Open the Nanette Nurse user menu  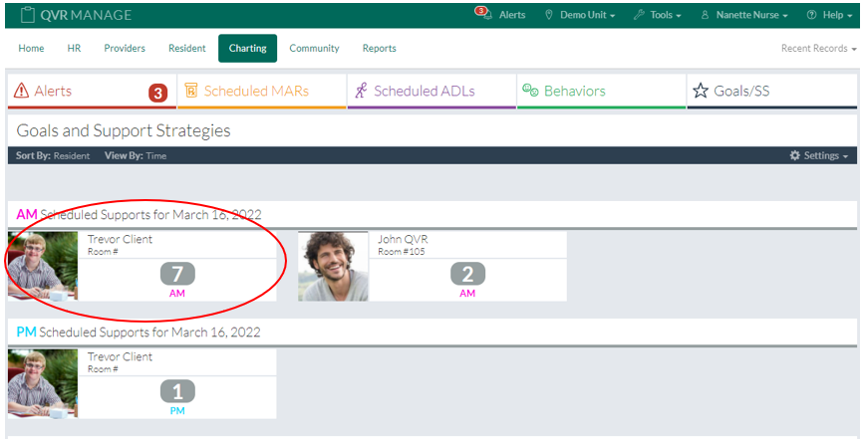tap(744, 15)
